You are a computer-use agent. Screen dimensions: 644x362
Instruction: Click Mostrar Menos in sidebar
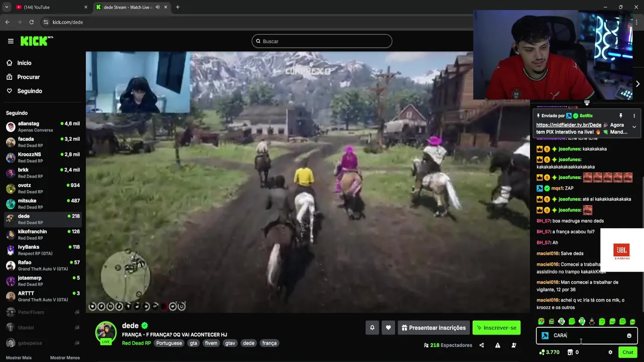pyautogui.click(x=65, y=357)
